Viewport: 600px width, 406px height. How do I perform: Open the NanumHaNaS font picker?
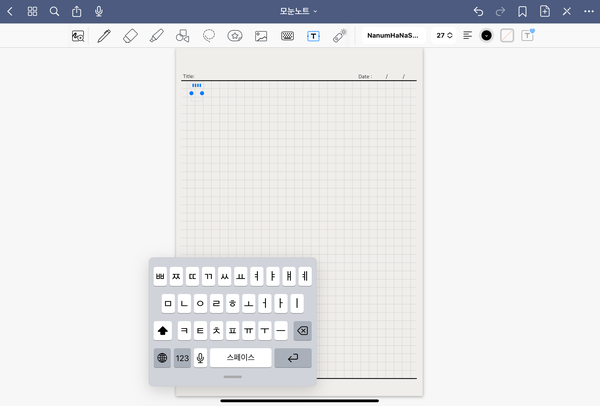pyautogui.click(x=392, y=35)
